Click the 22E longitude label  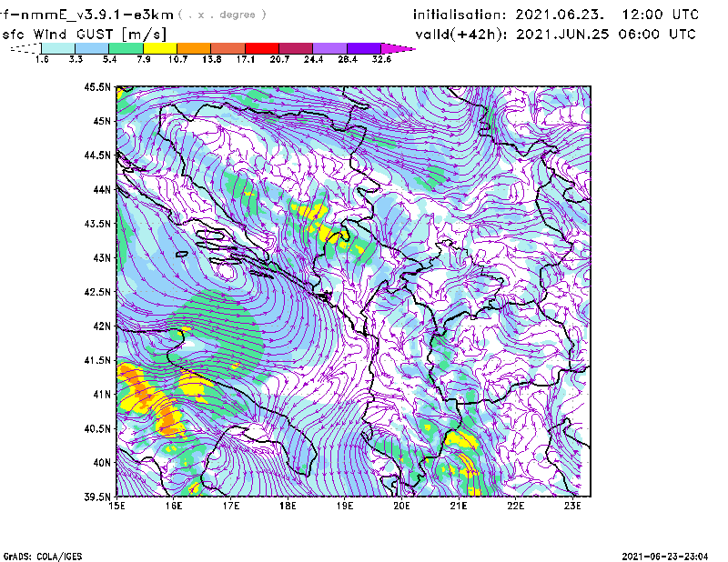515,506
